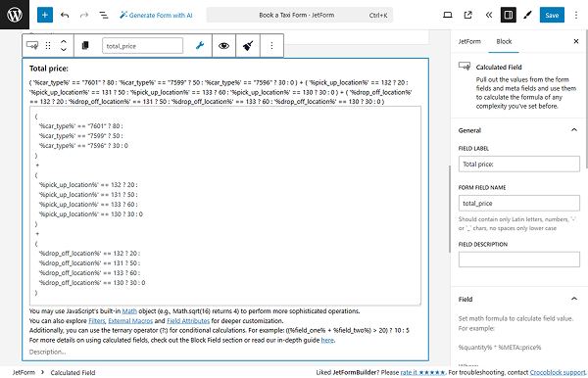Image resolution: width=588 pixels, height=378 pixels.
Task: Click inside the formula textarea
Action: (x=225, y=206)
